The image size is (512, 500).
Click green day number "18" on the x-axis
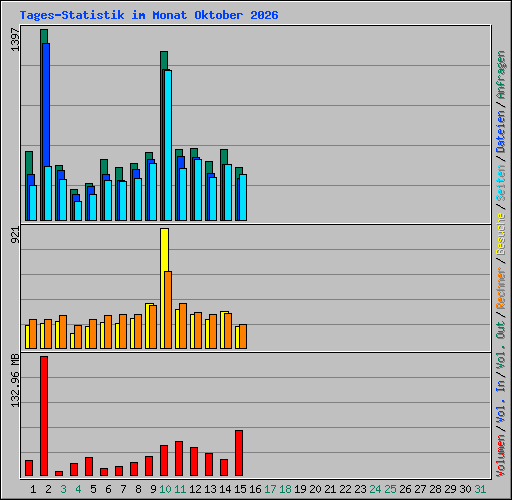pos(285,489)
